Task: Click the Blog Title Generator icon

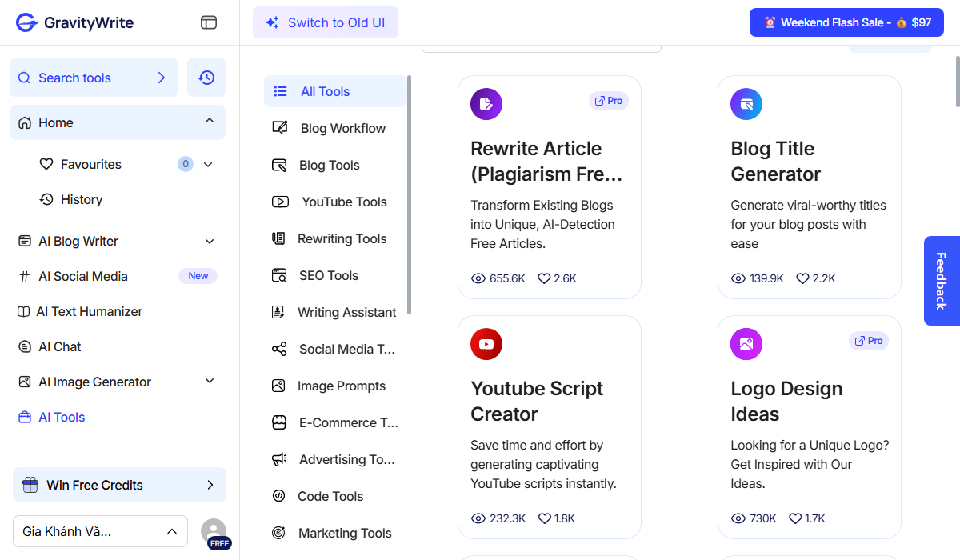Action: click(x=746, y=104)
